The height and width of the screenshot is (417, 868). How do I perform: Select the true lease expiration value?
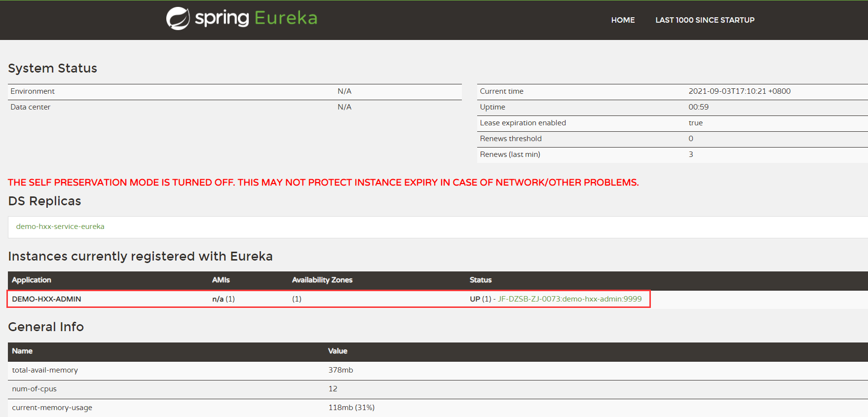(696, 123)
